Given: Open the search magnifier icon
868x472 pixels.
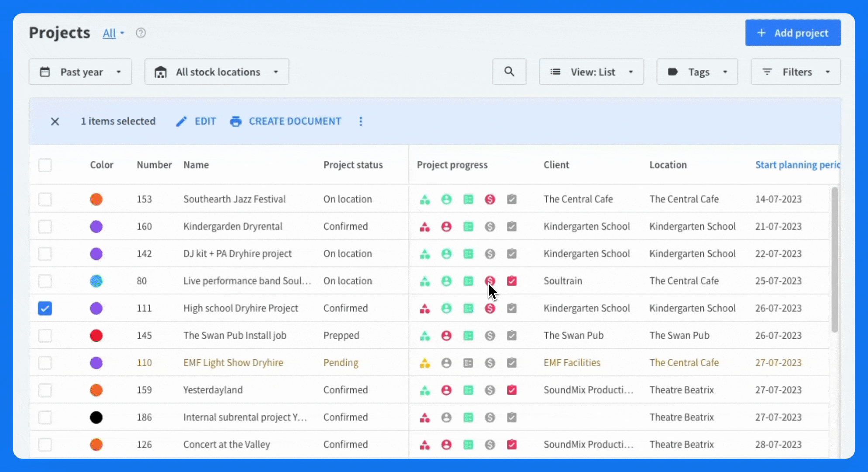Looking at the screenshot, I should point(509,72).
